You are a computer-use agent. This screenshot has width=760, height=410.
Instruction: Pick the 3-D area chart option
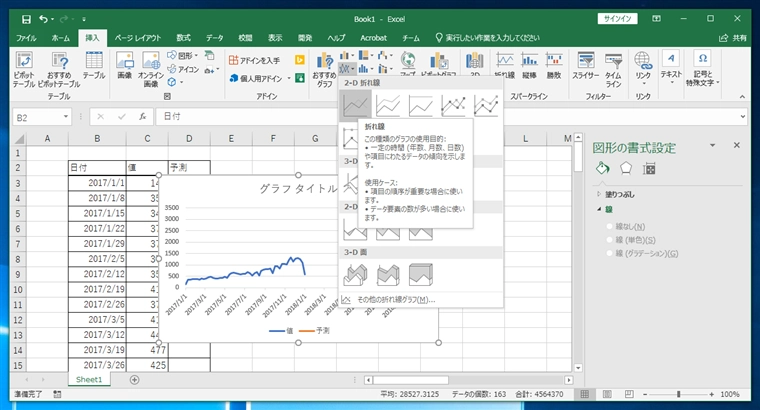point(356,273)
